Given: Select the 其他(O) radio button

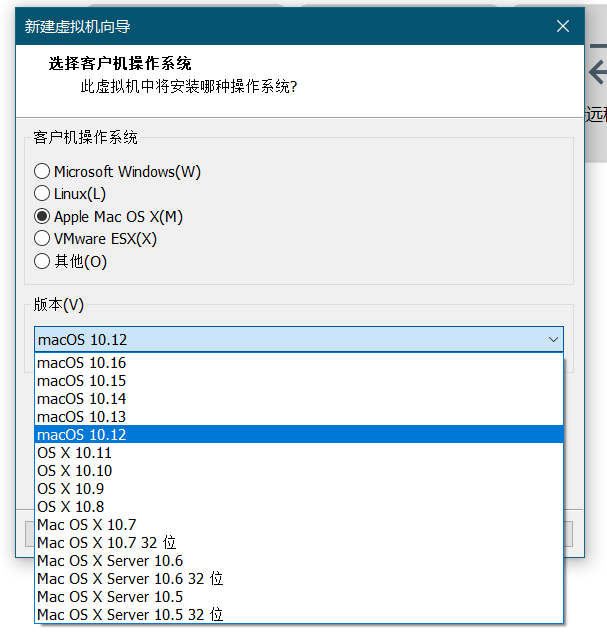Looking at the screenshot, I should tap(42, 261).
